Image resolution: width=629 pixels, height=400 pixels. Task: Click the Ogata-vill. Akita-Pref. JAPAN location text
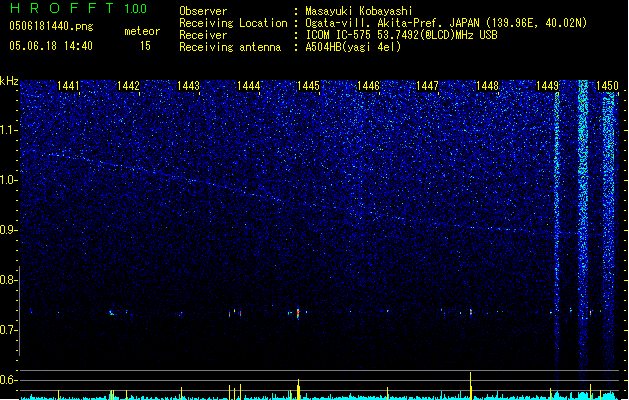tap(446, 23)
